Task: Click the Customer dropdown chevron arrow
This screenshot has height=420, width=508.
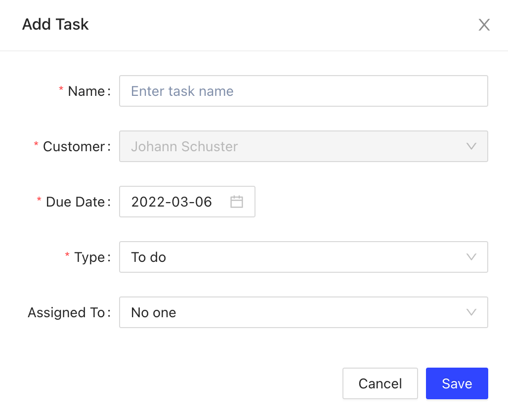Action: click(471, 146)
